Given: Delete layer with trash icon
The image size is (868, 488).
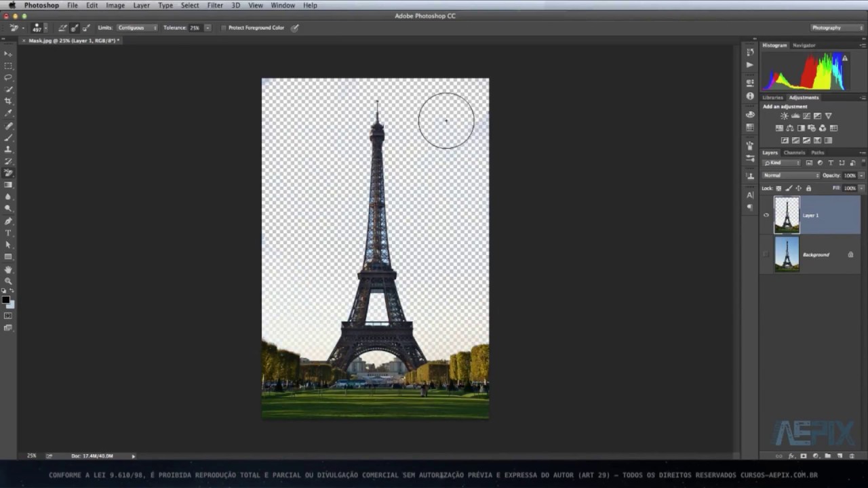Looking at the screenshot, I should [852, 456].
